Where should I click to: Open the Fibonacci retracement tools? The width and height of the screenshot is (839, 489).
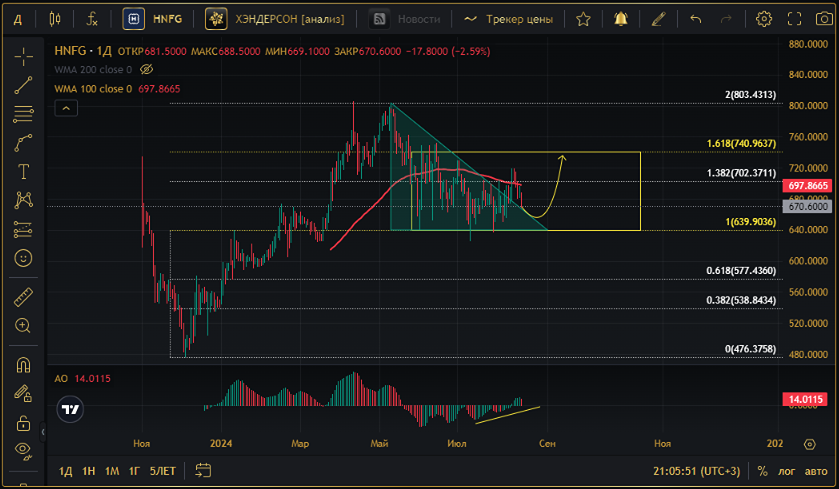coord(23,113)
